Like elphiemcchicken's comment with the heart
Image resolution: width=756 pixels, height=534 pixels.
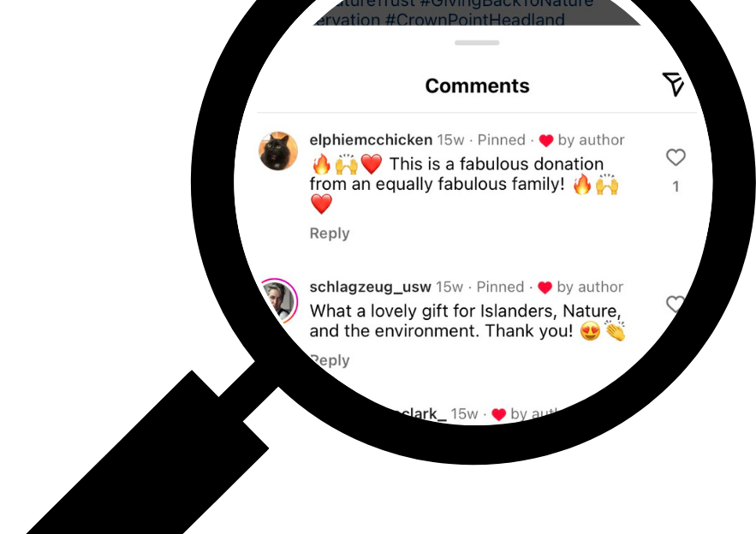(x=676, y=157)
